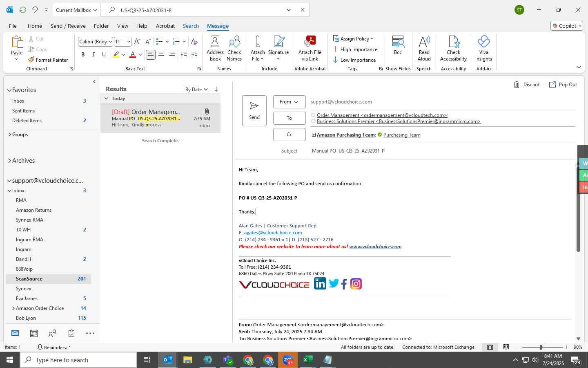This screenshot has width=588, height=368.
Task: Select the Format Painter tool
Action: (48, 60)
